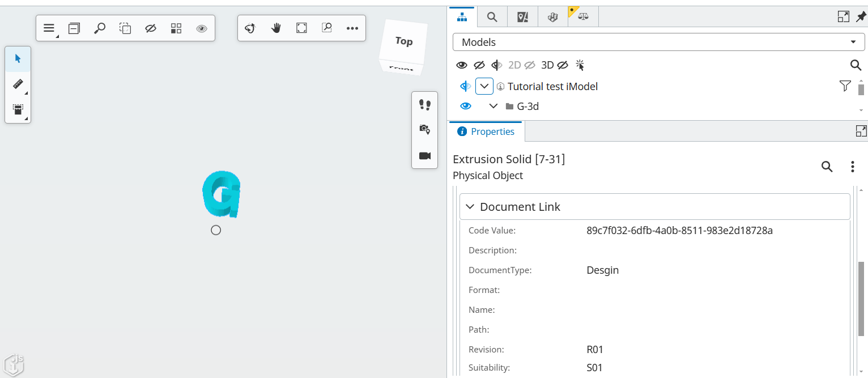Select the Hide elements eye-slash tool
This screenshot has width=868, height=378.
(x=151, y=28)
